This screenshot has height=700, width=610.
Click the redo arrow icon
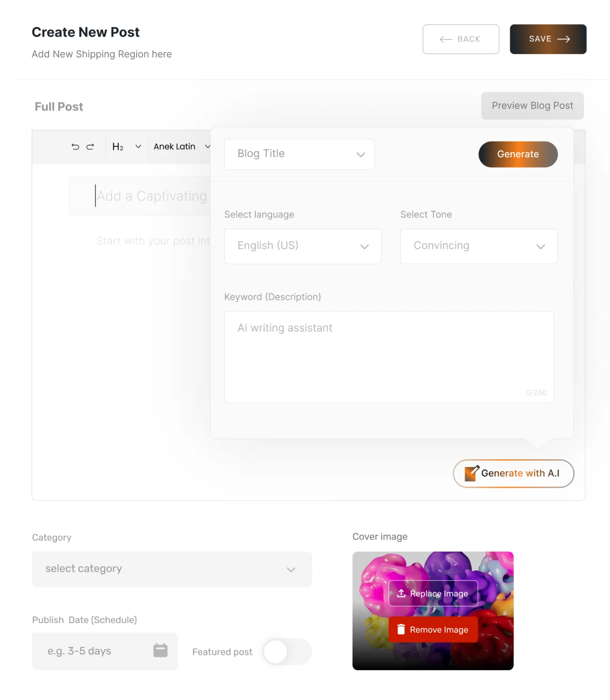click(90, 147)
